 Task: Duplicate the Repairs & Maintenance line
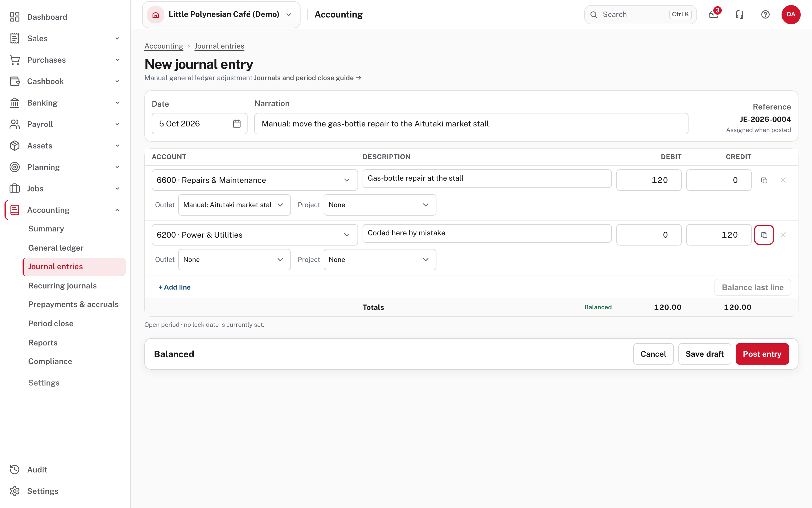(764, 180)
